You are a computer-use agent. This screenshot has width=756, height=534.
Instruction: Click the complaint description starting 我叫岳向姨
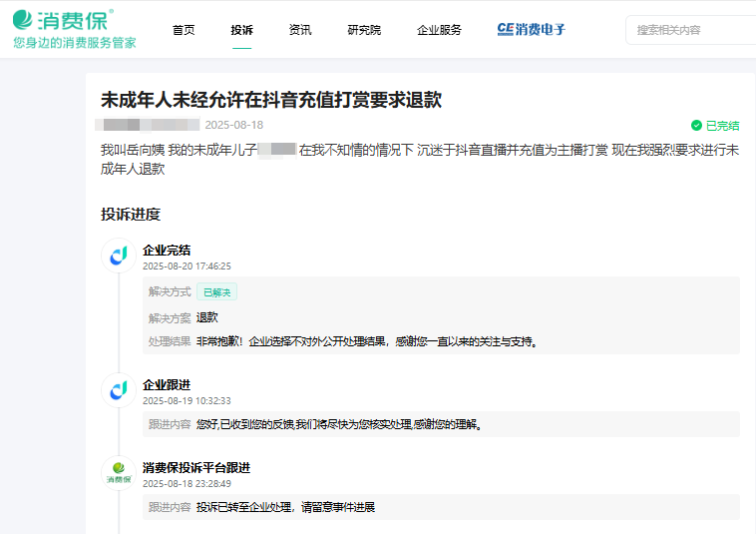tap(420, 159)
